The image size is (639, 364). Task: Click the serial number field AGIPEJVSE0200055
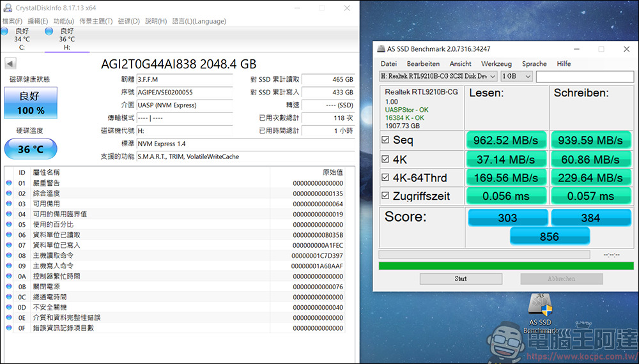(x=185, y=93)
